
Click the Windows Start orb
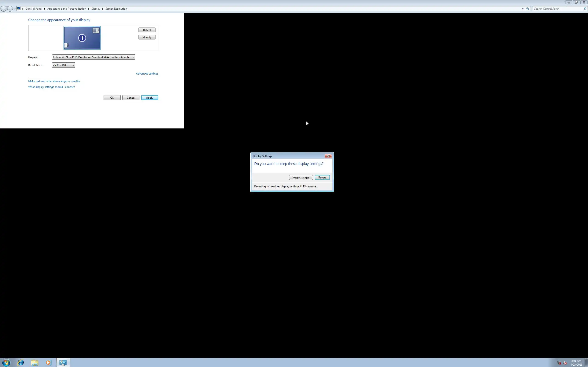click(6, 362)
